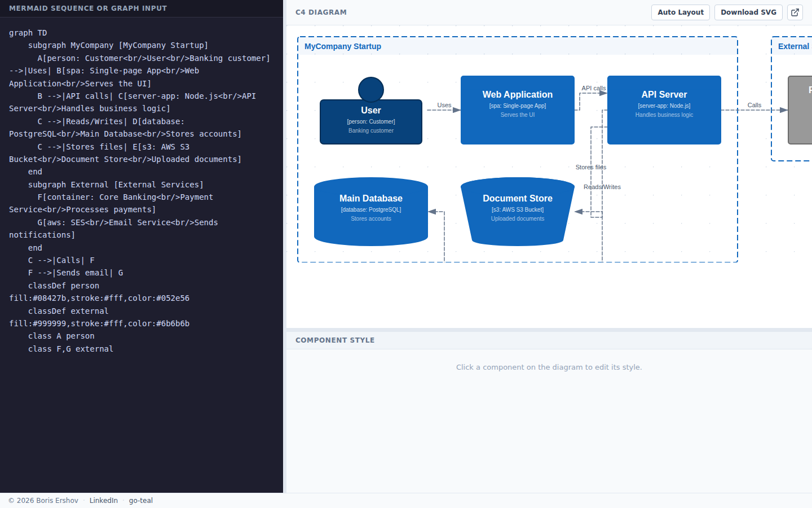Click the 'Uses' edge label
The image size is (812, 508).
tap(444, 105)
